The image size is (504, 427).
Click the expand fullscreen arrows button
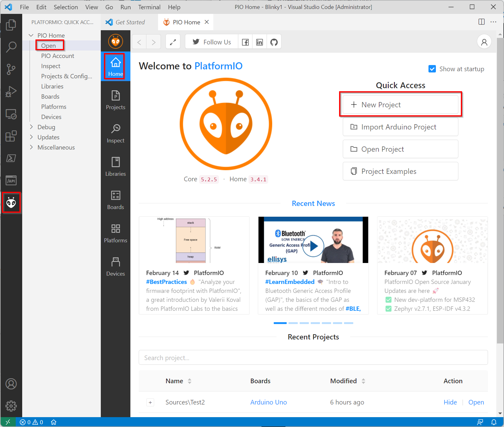point(173,42)
